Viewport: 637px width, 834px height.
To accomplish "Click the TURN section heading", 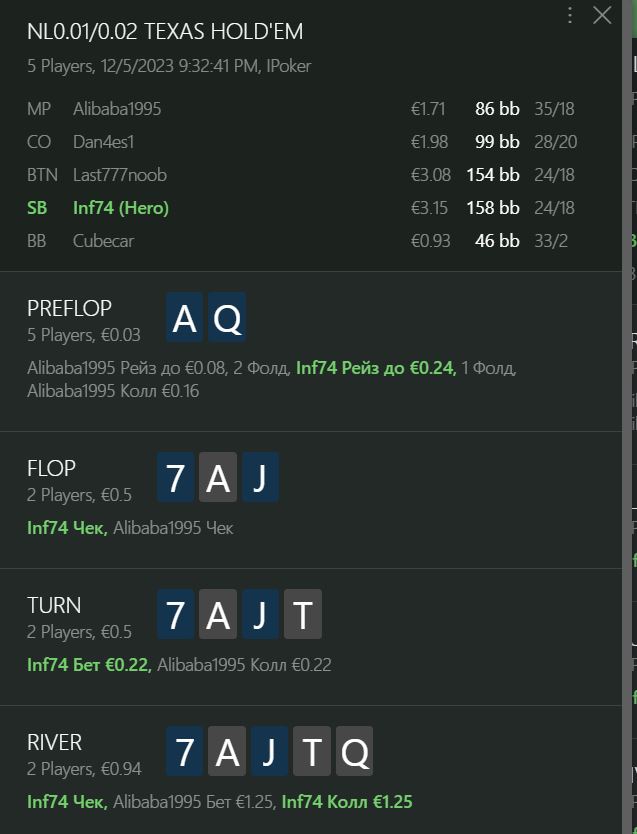I will (54, 605).
